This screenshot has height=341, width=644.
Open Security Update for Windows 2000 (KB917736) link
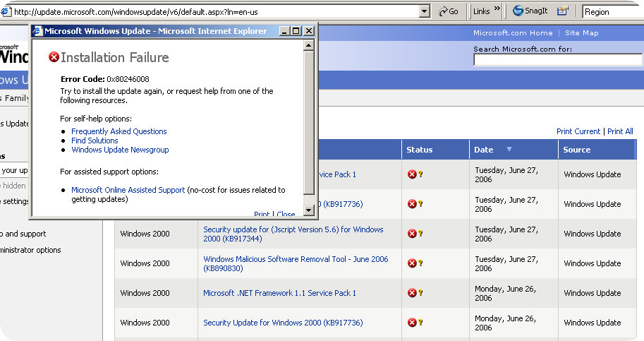pos(283,323)
